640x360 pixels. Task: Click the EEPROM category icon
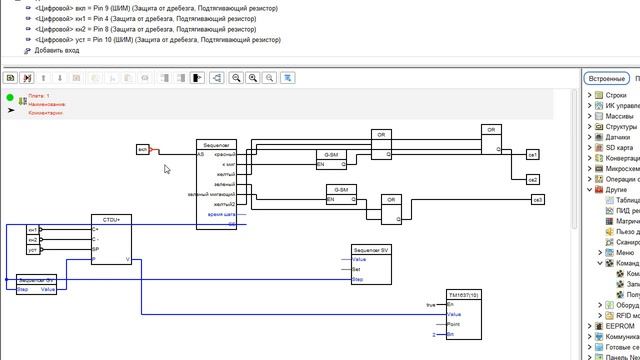[x=599, y=326]
